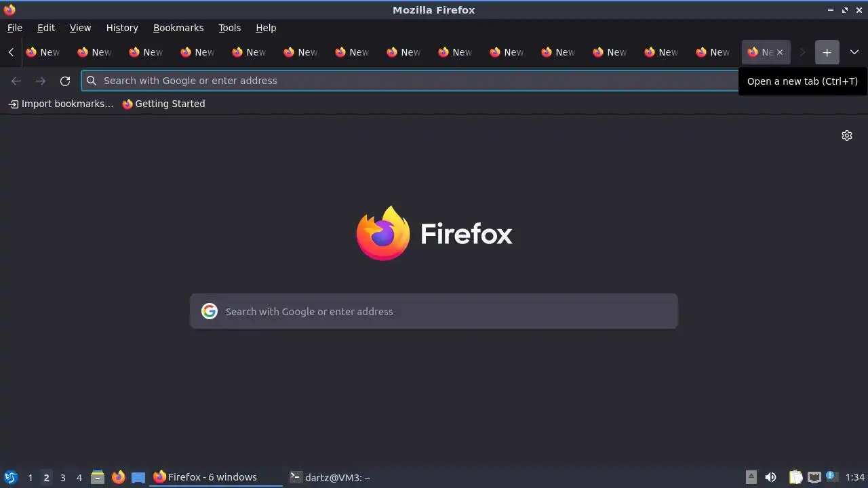Click the large Firefox logo
Viewport: 868px width, 488px height.
click(x=383, y=233)
